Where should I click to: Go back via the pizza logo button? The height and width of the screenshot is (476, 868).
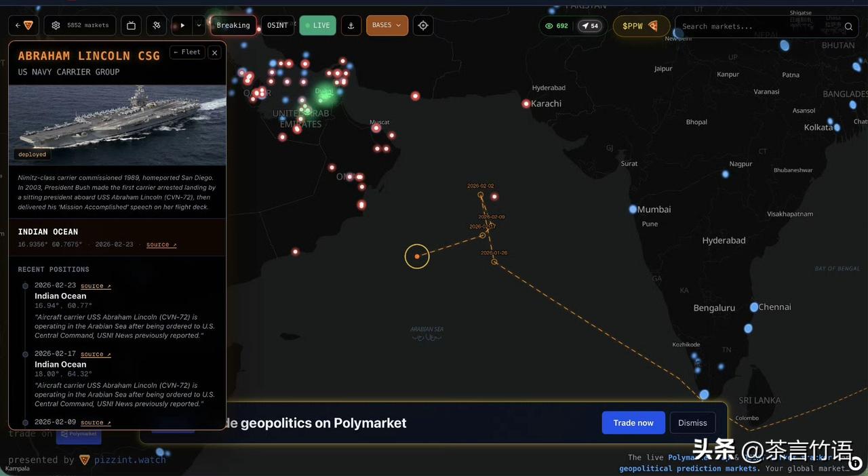tap(24, 26)
